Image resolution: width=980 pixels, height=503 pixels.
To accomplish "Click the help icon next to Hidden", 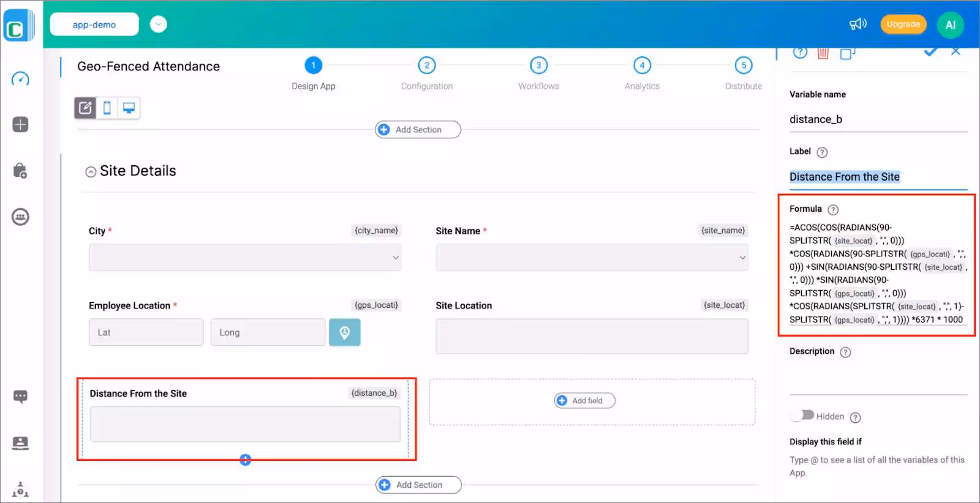I will click(x=856, y=418).
